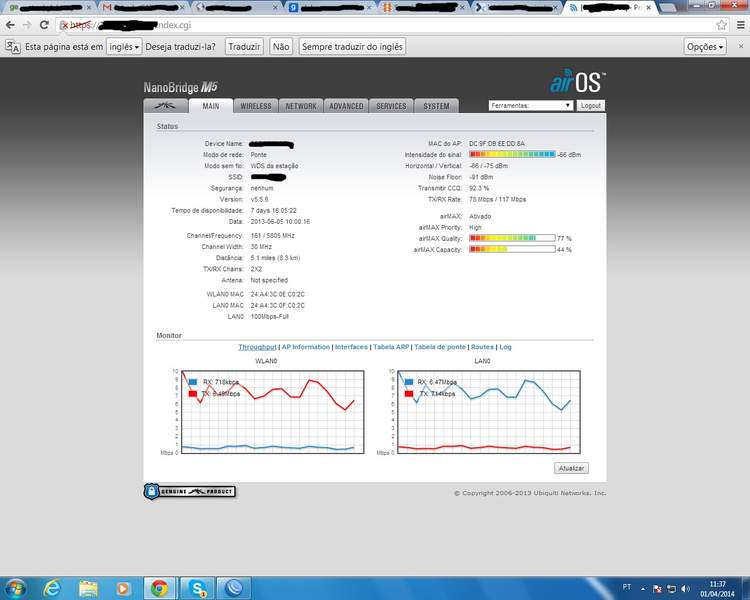Click the PT language indicator in tray
The image size is (750, 600).
[627, 587]
